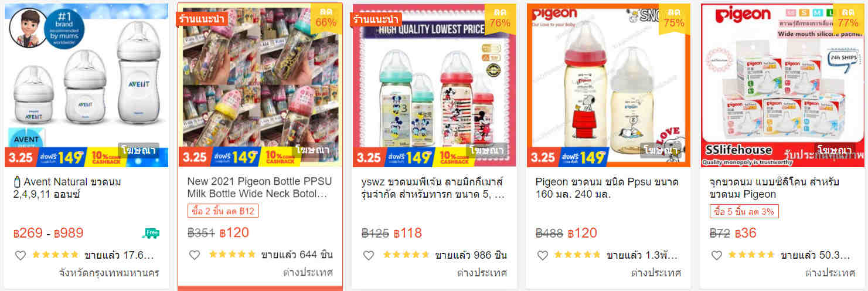View the Mickey Mouse Pigeon bottles image
Viewport: 868px width, 291px height.
[434, 85]
